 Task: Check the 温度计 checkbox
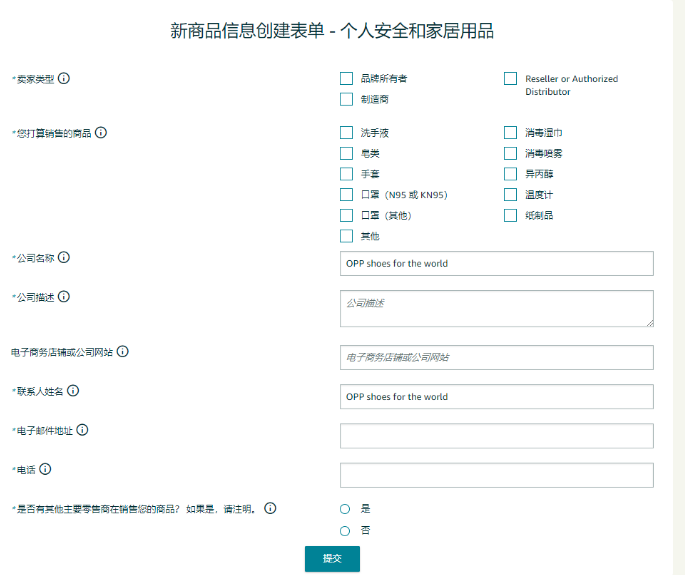[510, 194]
